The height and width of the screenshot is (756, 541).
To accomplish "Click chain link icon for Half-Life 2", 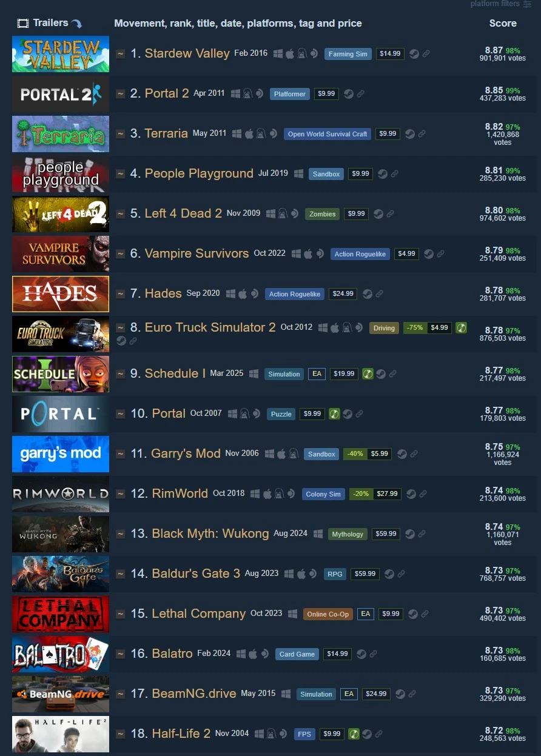I will (x=379, y=734).
